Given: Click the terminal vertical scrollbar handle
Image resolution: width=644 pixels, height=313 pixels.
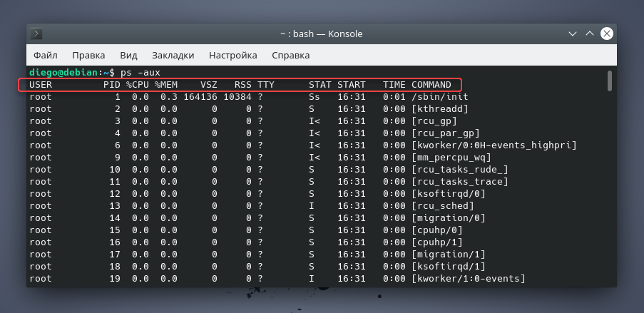Looking at the screenshot, I should (610, 80).
